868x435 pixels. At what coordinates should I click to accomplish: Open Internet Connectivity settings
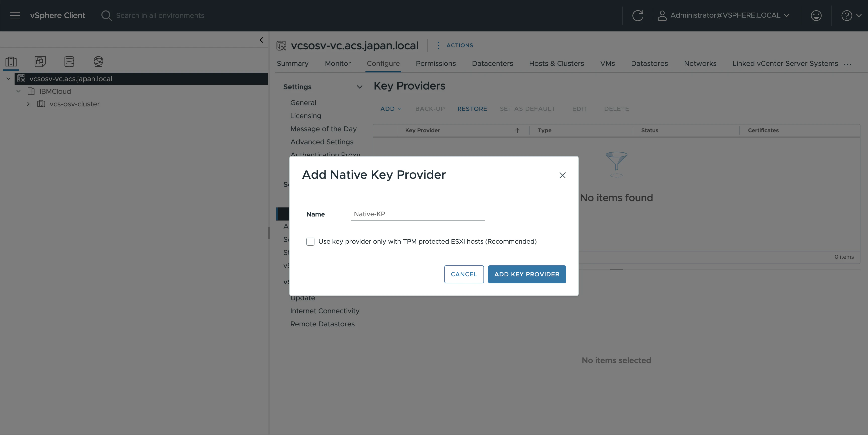325,311
